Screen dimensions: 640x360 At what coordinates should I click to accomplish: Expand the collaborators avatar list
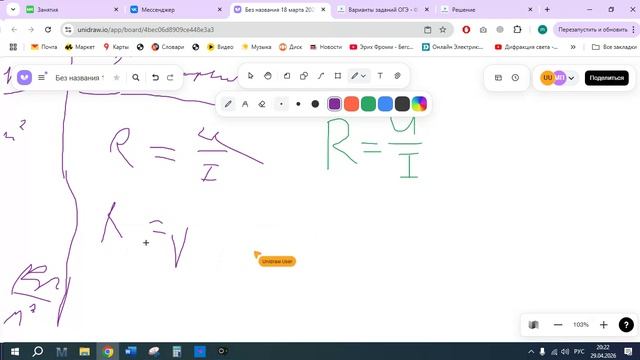click(571, 78)
